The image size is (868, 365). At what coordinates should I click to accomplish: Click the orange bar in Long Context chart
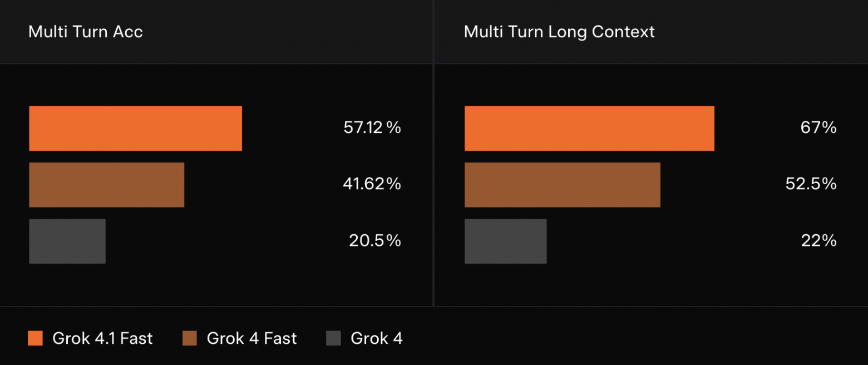[x=589, y=129]
